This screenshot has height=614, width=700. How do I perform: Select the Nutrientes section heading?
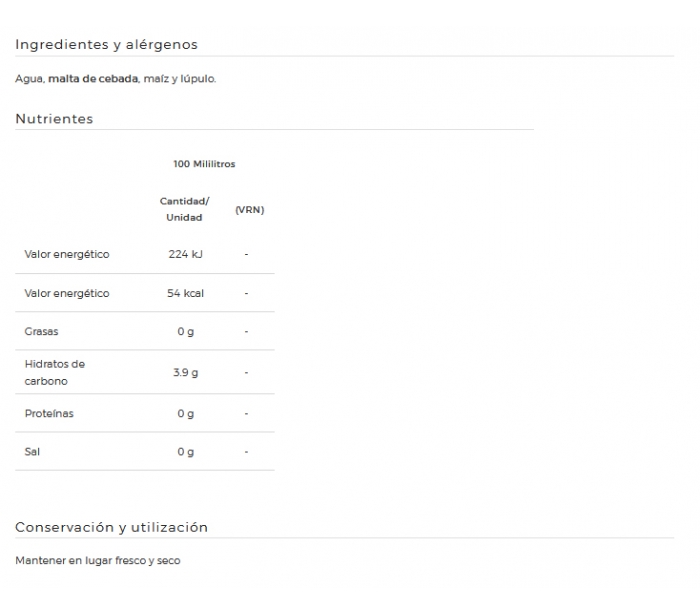(54, 119)
